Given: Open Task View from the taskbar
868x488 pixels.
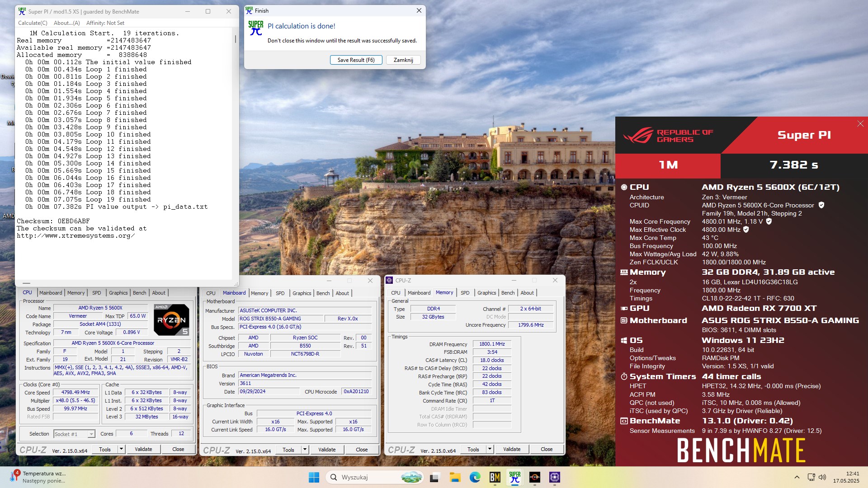Looking at the screenshot, I should click(435, 477).
